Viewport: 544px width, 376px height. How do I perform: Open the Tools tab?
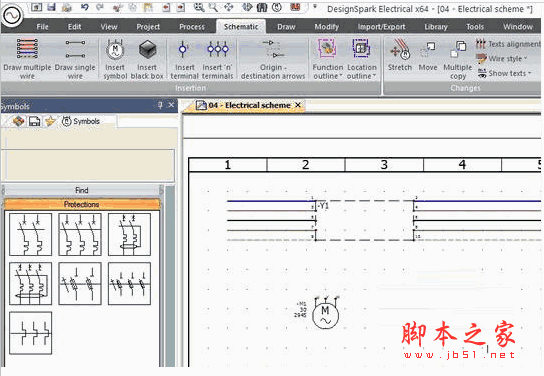coord(475,27)
